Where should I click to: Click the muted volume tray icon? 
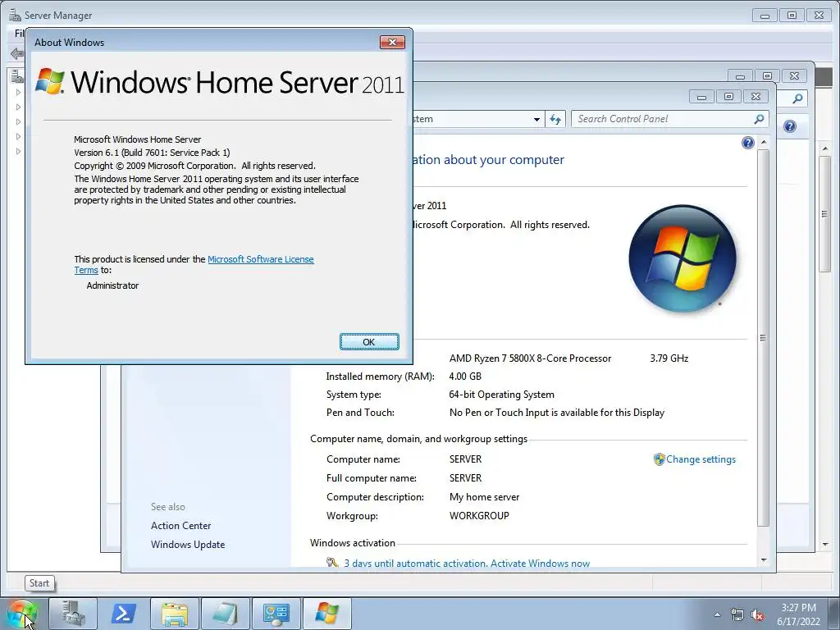coord(757,615)
